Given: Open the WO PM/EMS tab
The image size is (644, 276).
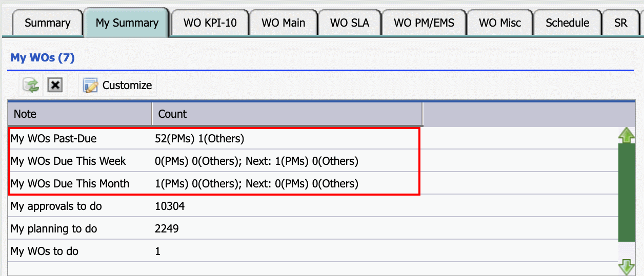Looking at the screenshot, I should [x=424, y=23].
